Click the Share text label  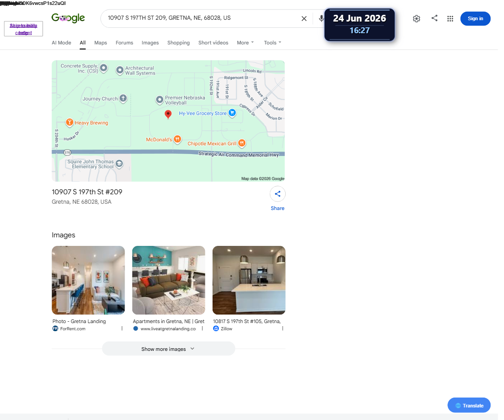(278, 208)
